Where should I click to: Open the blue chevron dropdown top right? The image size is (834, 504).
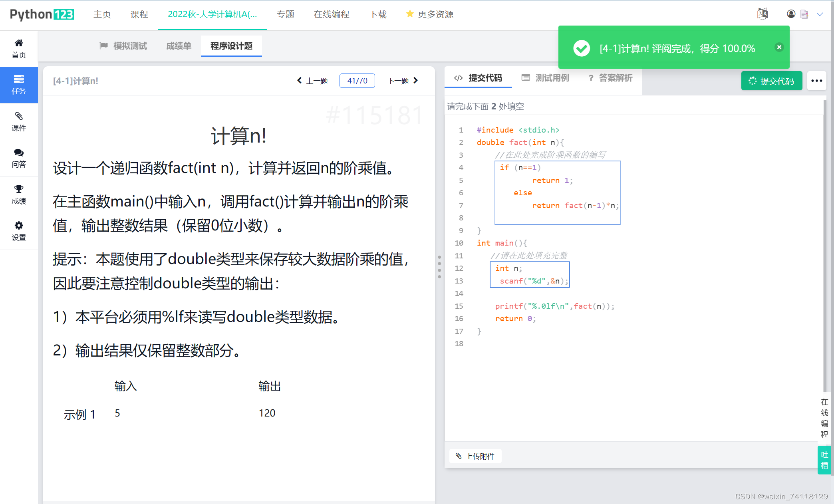(821, 14)
